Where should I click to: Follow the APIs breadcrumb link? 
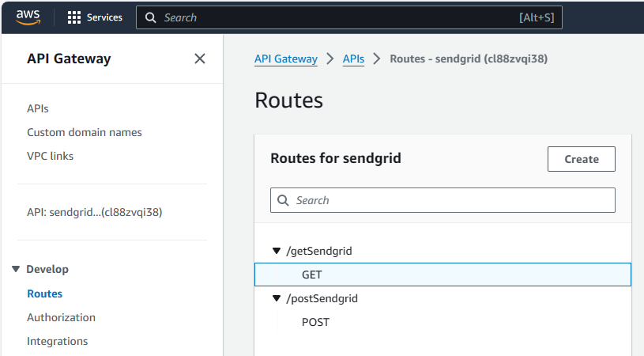click(354, 59)
